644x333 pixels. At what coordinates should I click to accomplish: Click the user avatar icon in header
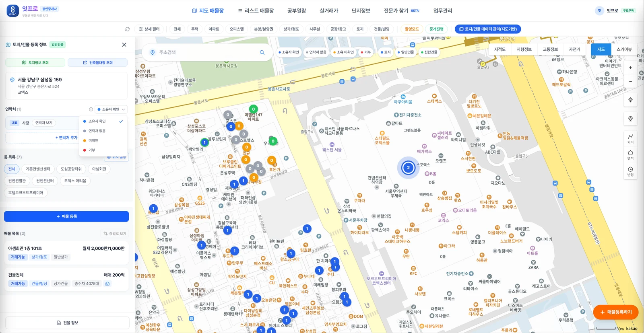[599, 11]
